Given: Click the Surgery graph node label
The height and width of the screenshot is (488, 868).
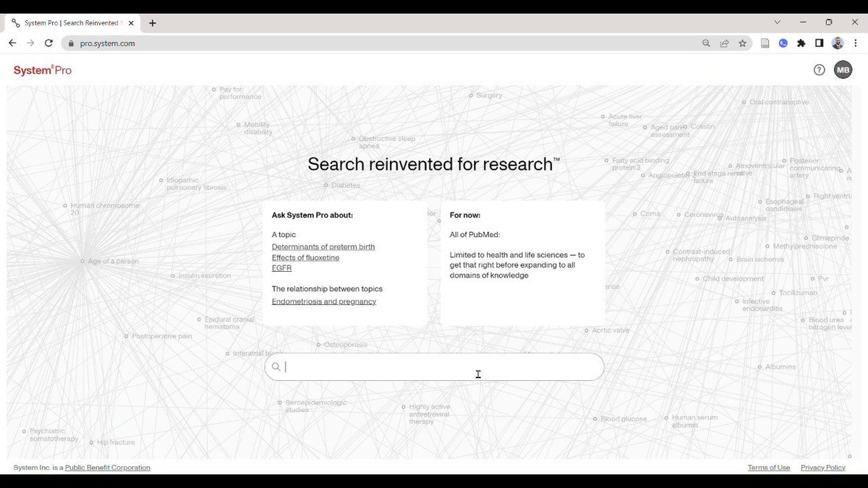Looking at the screenshot, I should (x=489, y=95).
